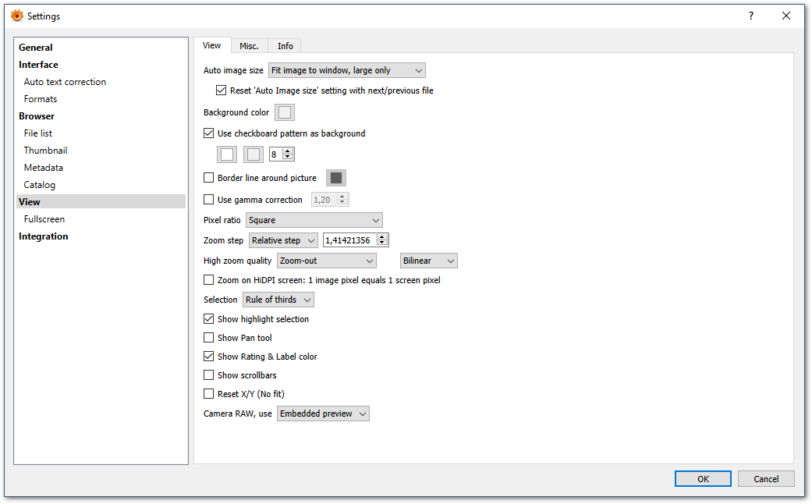Open the Auto image size dropdown
The width and height of the screenshot is (812, 504).
[x=347, y=70]
